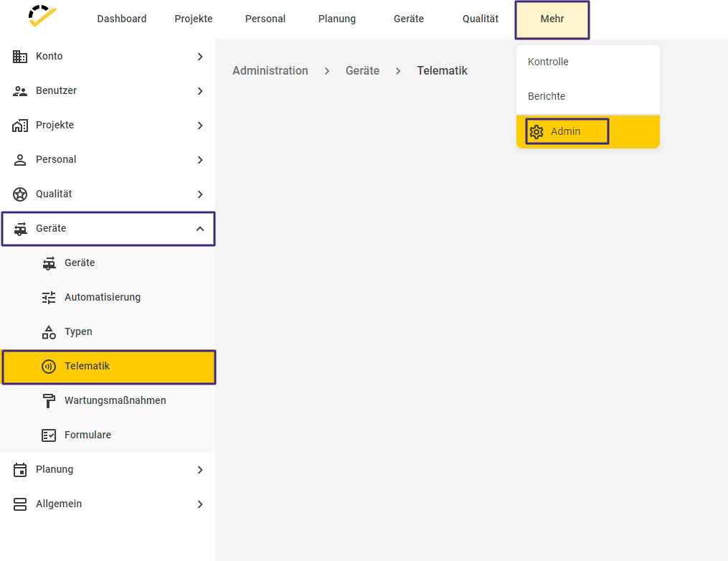Choose Berichte from the Mehr menu
The height and width of the screenshot is (561, 728).
(588, 96)
